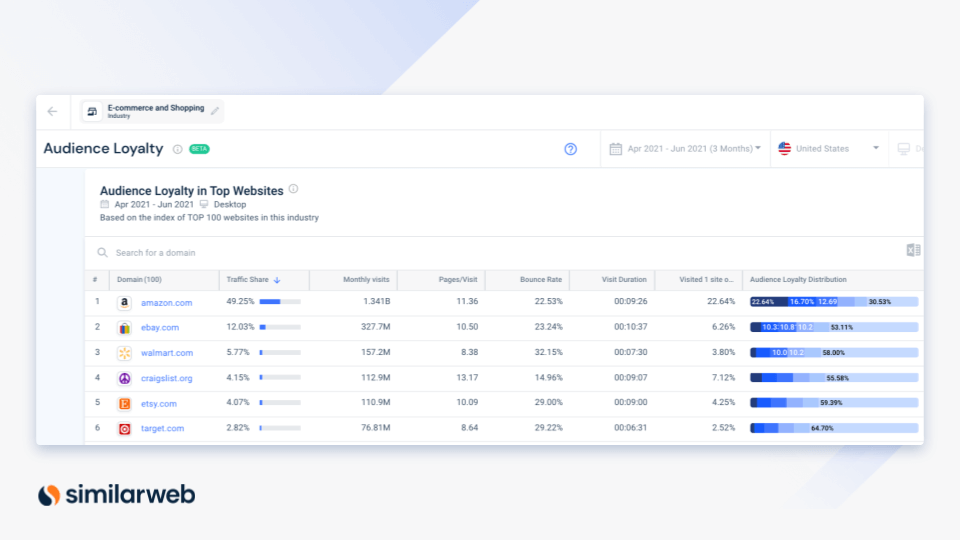The width and height of the screenshot is (960, 540).
Task: Open the Apr 2021 - Jun 2021 date dropdown
Action: coord(686,149)
